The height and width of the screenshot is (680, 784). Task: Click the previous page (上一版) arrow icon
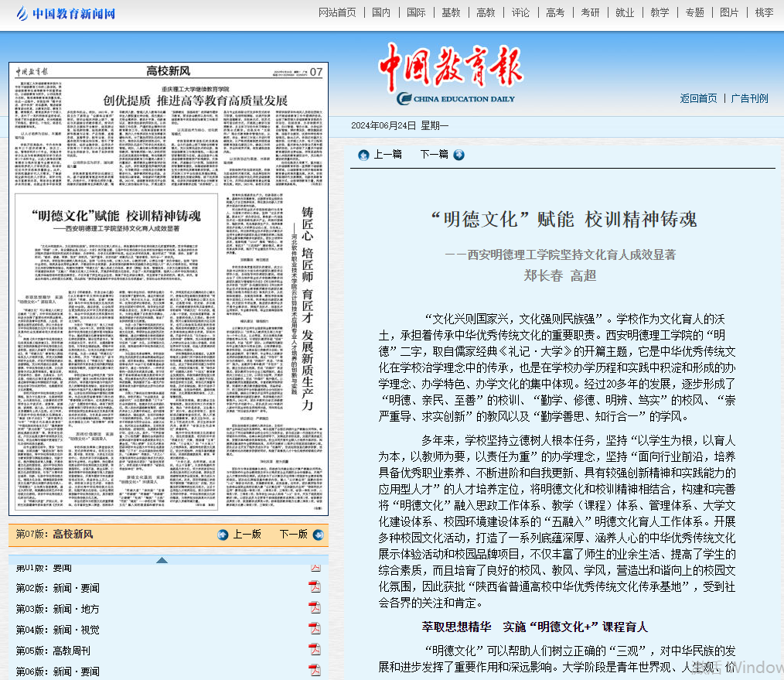click(x=223, y=535)
